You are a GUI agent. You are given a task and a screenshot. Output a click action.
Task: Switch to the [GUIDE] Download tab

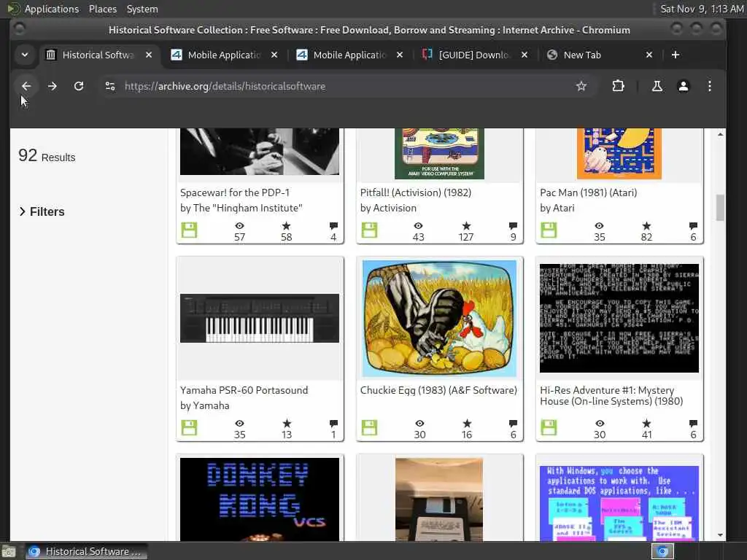[474, 55]
